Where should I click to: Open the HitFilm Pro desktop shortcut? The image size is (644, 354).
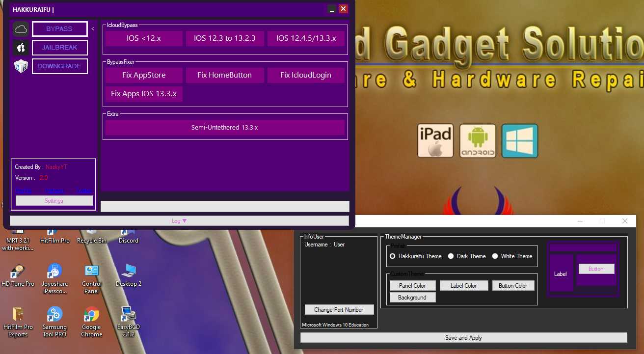pos(54,237)
